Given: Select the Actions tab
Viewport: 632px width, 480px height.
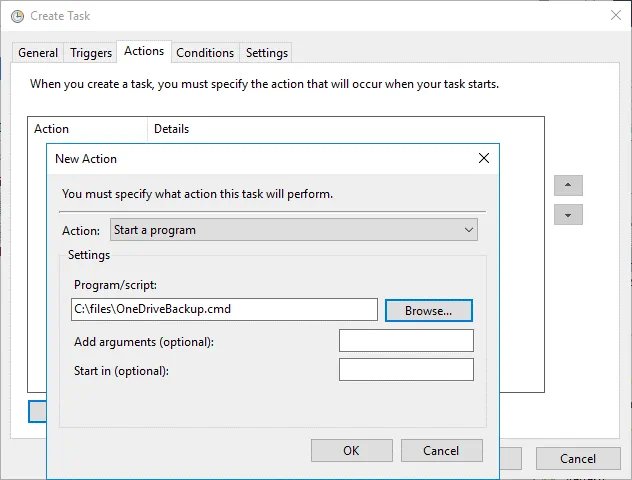Looking at the screenshot, I should (144, 51).
